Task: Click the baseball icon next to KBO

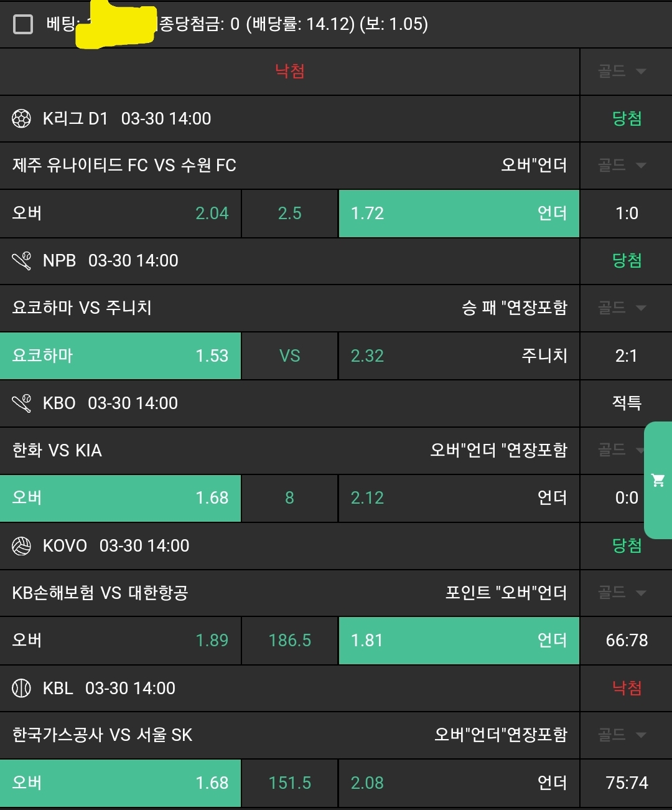Action: [22, 403]
